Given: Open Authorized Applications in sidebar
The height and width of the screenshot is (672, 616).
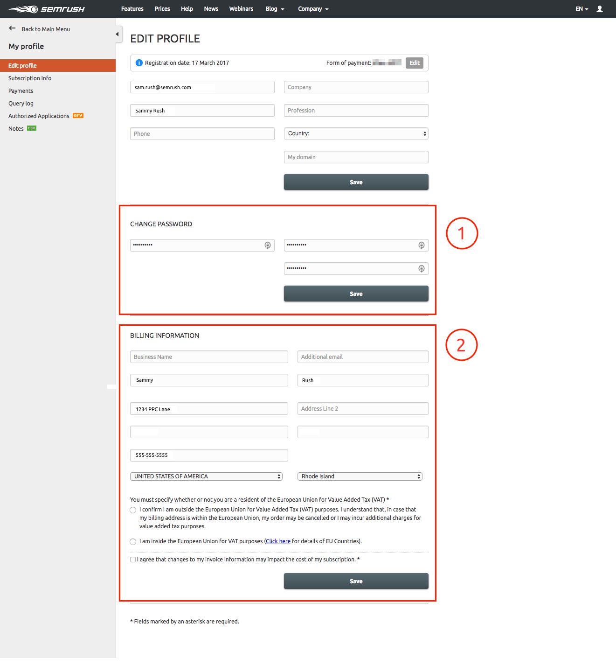Looking at the screenshot, I should pyautogui.click(x=39, y=116).
